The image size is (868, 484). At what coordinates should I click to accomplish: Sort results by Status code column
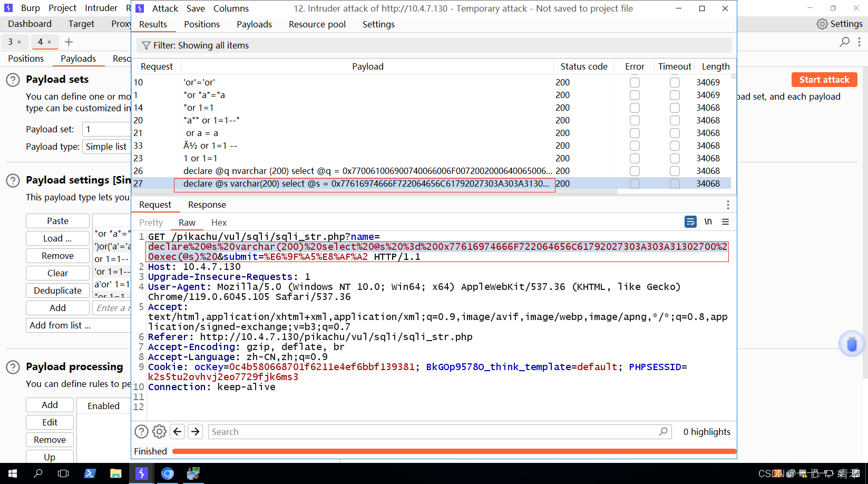(584, 66)
